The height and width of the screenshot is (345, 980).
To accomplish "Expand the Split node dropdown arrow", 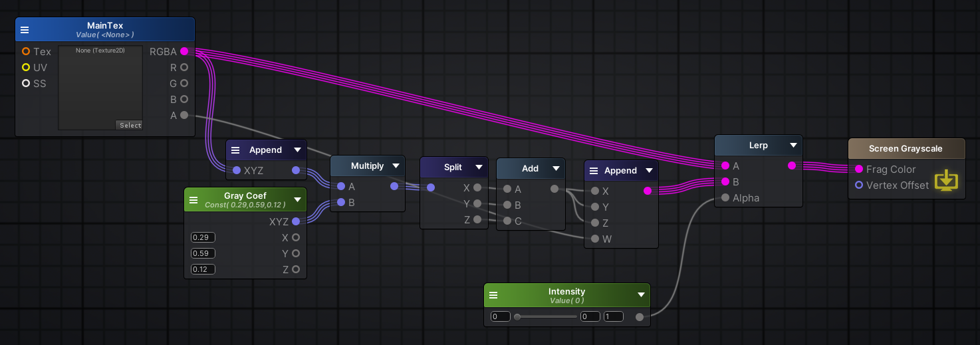I will [x=478, y=168].
